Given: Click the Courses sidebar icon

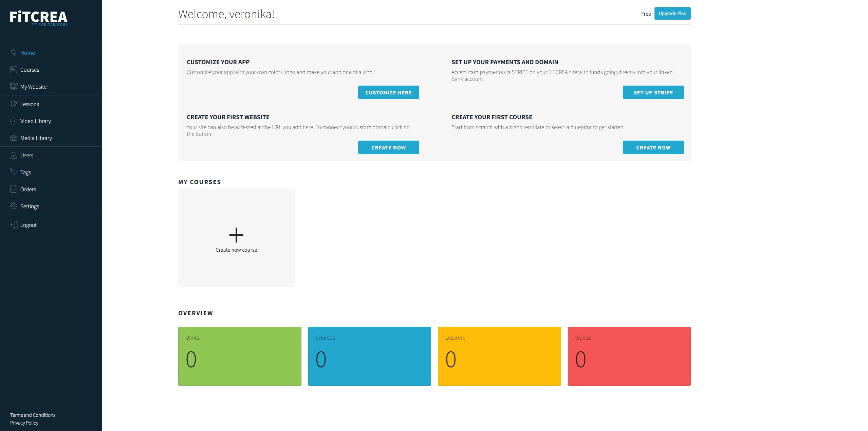Looking at the screenshot, I should [x=13, y=69].
